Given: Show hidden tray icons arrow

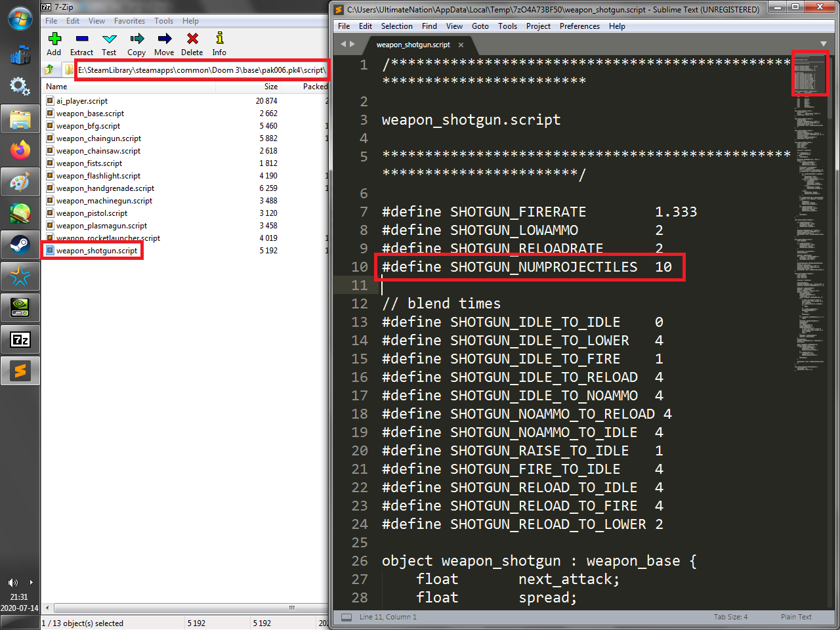Looking at the screenshot, I should (x=31, y=583).
